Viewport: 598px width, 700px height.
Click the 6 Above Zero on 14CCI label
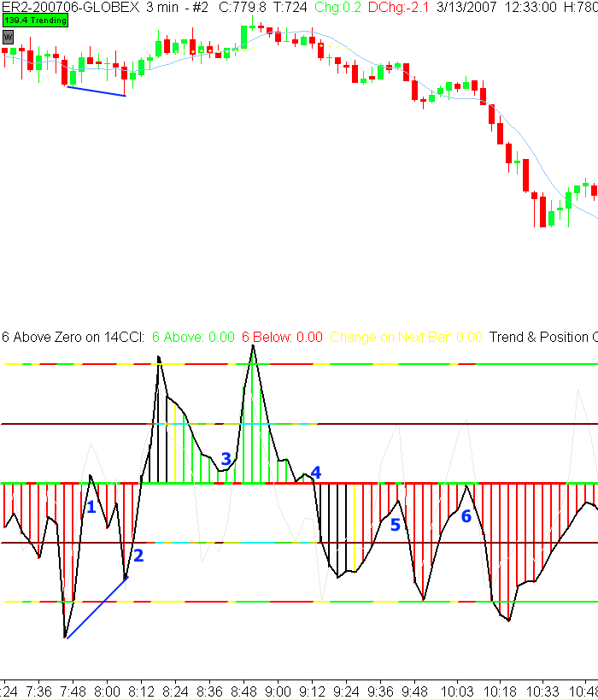[x=73, y=337]
